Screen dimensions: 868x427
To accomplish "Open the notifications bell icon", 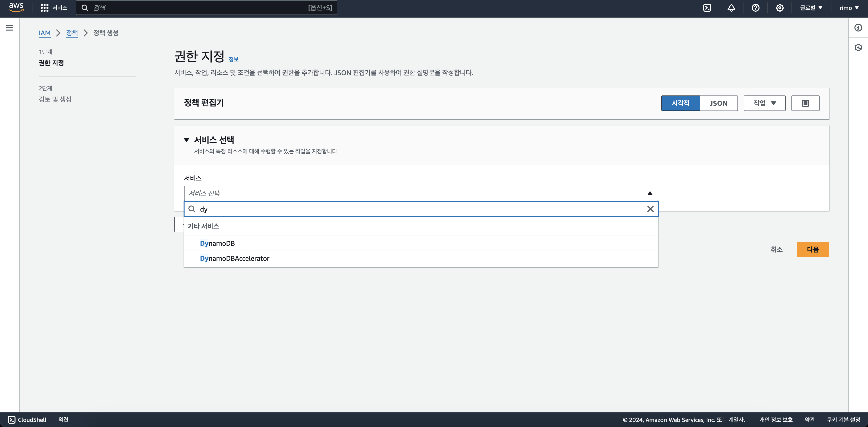I will click(731, 8).
